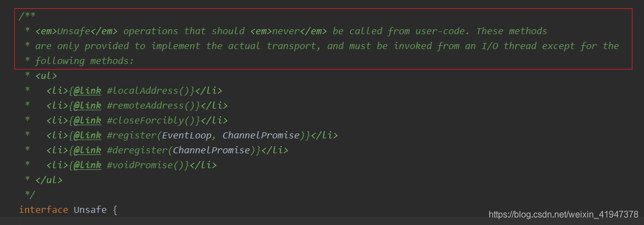The image size is (644, 225).
Task: Click the #localAddress() link reference
Action: 149,90
